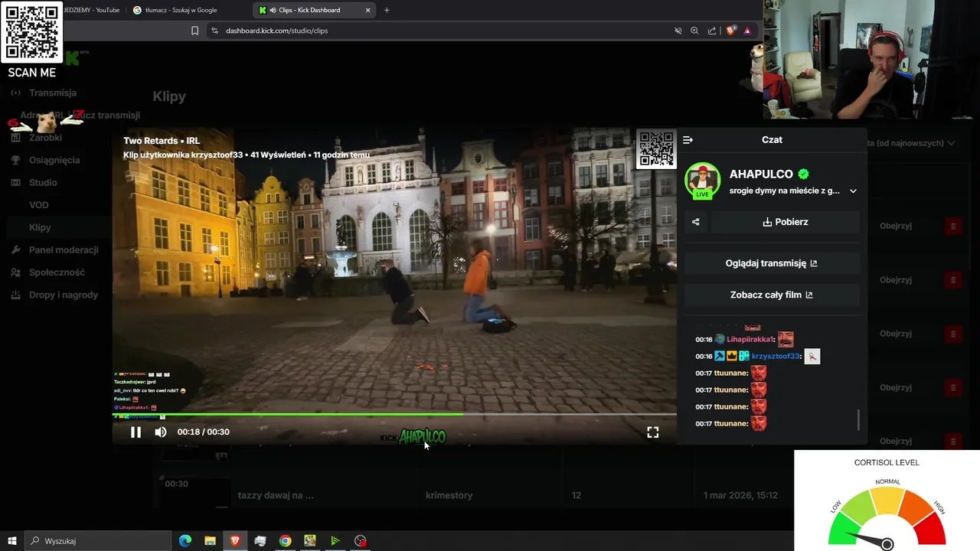Screen dimensions: 980x551
Task: Open Zarobki in the sidebar
Action: pyautogui.click(x=45, y=138)
